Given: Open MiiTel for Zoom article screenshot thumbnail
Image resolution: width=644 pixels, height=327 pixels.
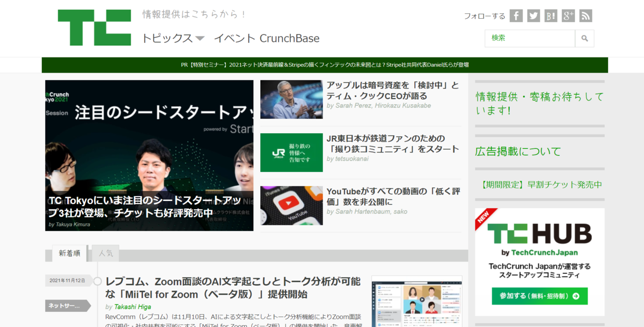Looking at the screenshot, I should [x=417, y=301].
